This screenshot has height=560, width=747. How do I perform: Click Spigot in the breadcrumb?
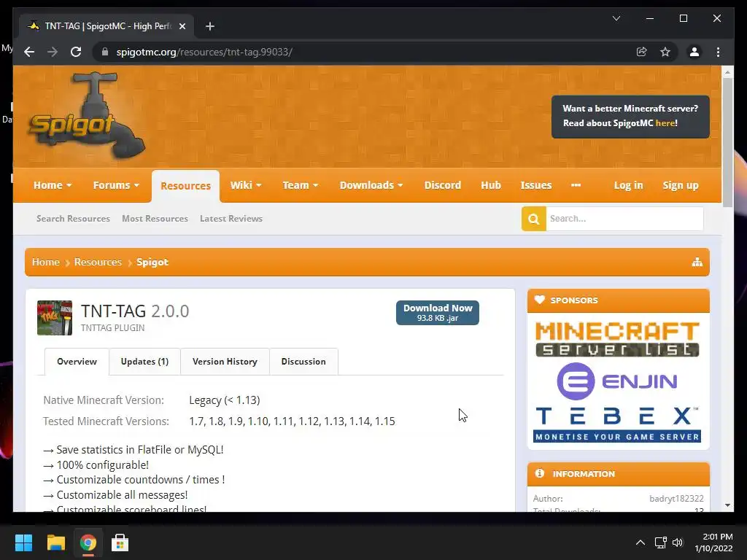[152, 262]
